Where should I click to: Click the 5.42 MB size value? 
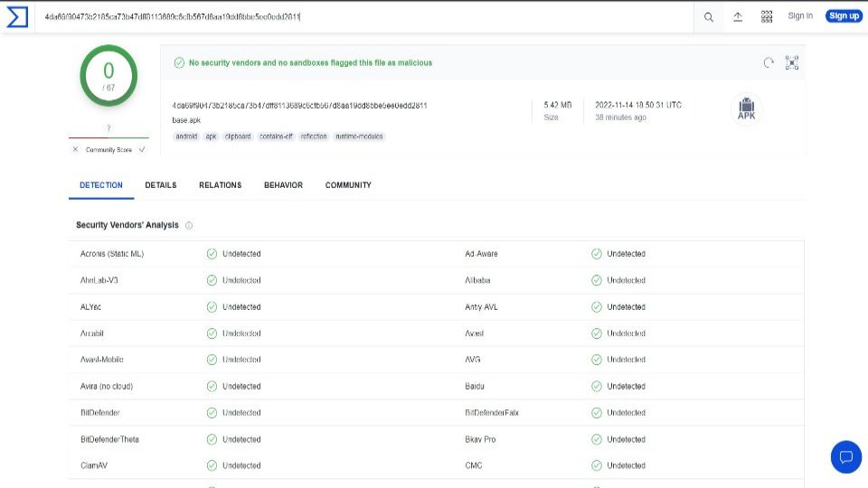tap(558, 105)
